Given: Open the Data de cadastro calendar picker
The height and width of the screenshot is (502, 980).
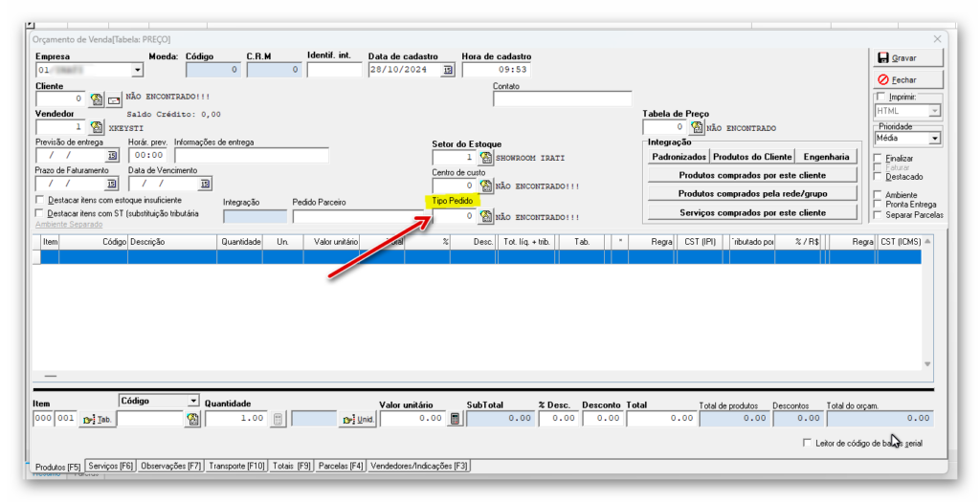Looking at the screenshot, I should click(448, 70).
